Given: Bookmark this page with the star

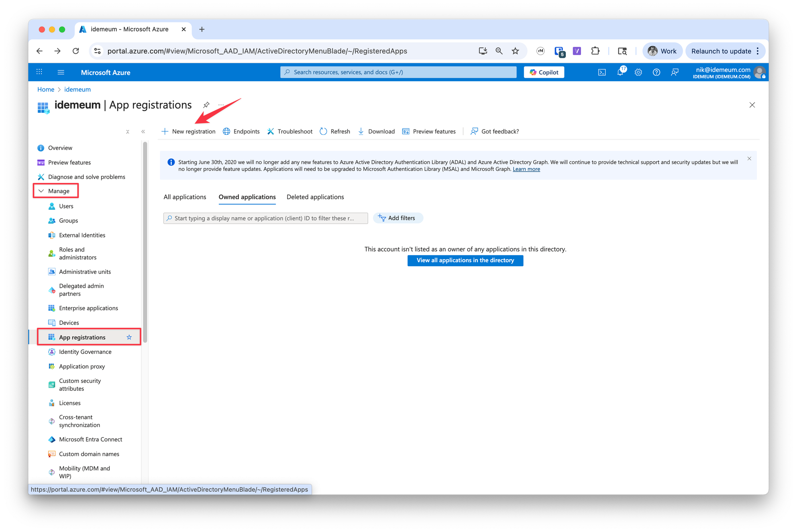Looking at the screenshot, I should click(x=515, y=51).
